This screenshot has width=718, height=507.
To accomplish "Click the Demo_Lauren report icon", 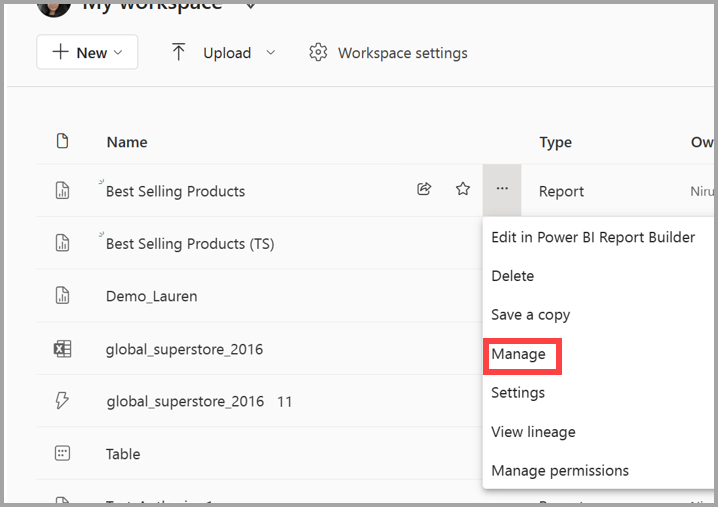I will coord(62,295).
